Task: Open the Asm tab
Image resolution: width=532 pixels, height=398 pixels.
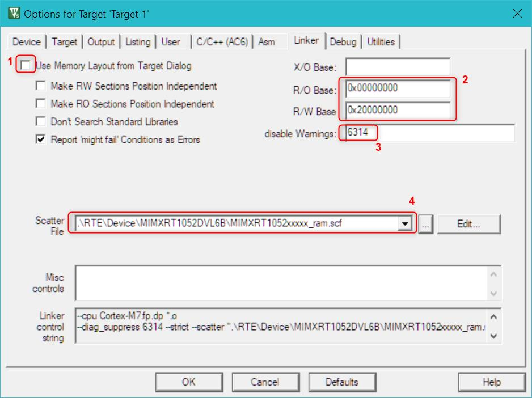Action: pos(267,42)
